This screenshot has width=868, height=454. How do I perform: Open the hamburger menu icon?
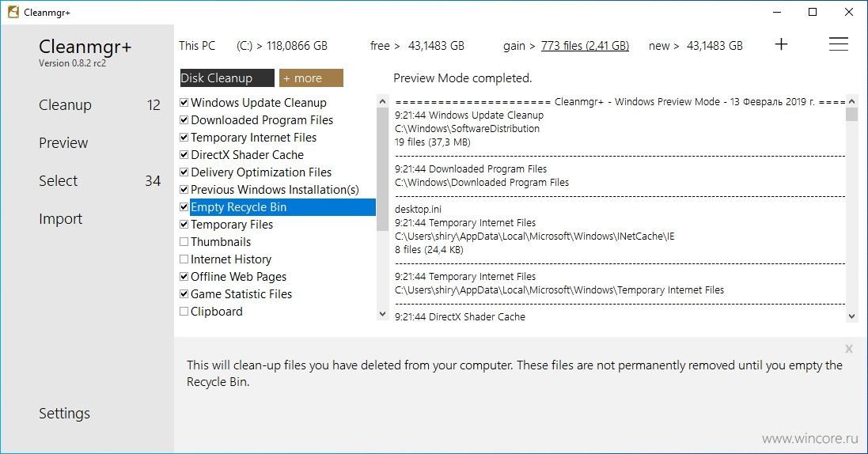tap(839, 44)
